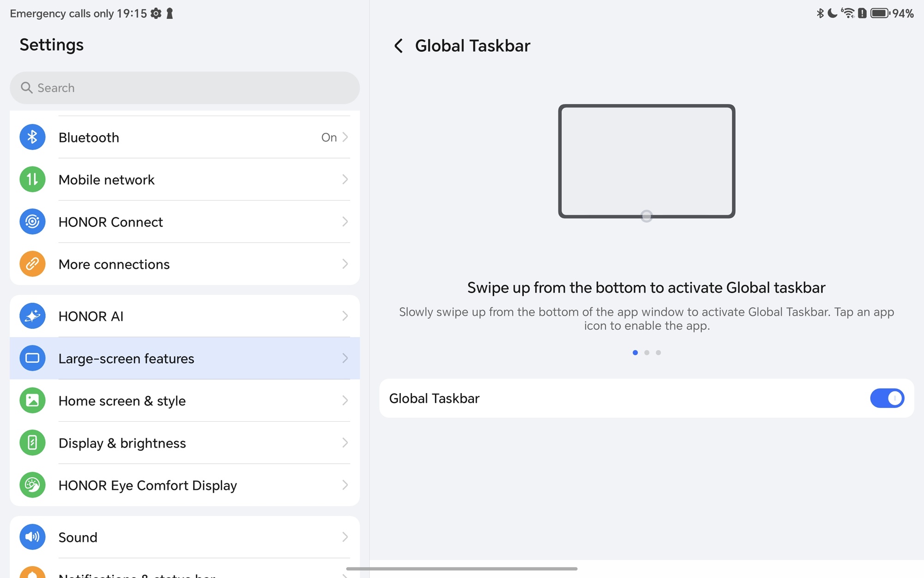
Task: Tap the Mobile network arrows icon
Action: (32, 179)
